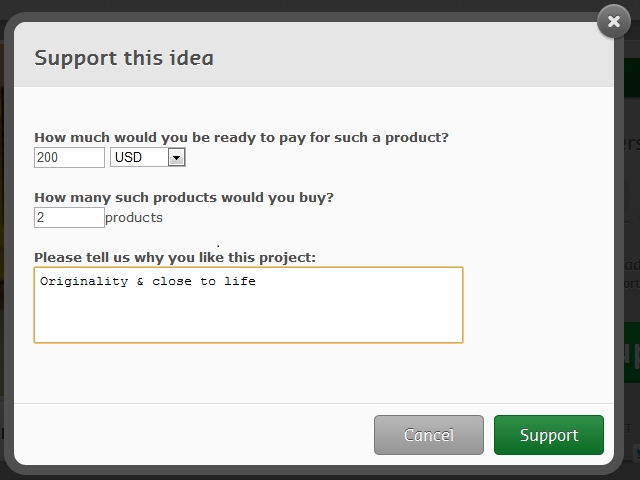Click the price amount field showing 200
640x480 pixels.
click(x=69, y=158)
